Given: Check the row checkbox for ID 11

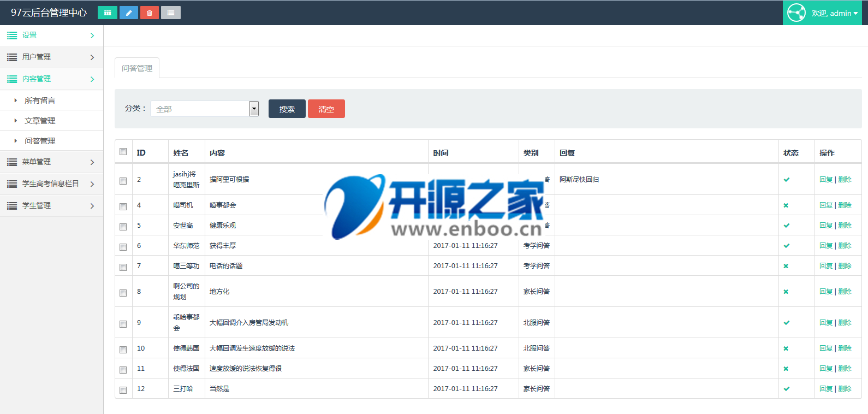Looking at the screenshot, I should 123,370.
